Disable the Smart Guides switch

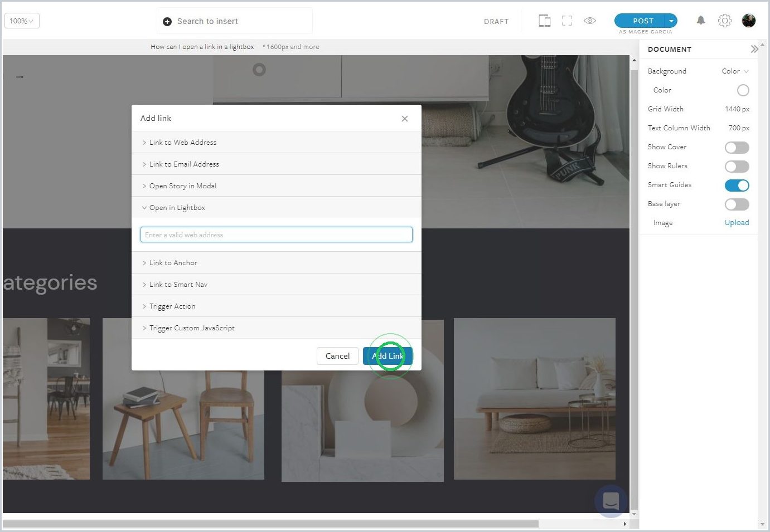[737, 186]
